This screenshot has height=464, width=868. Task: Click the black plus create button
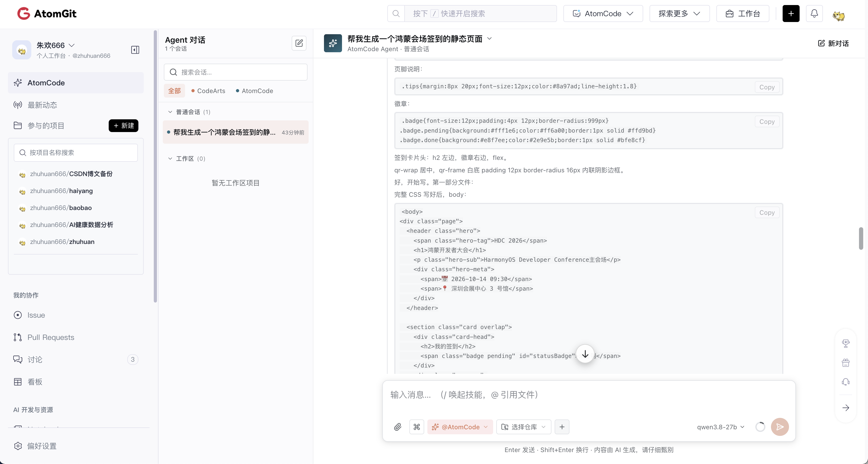click(x=791, y=14)
